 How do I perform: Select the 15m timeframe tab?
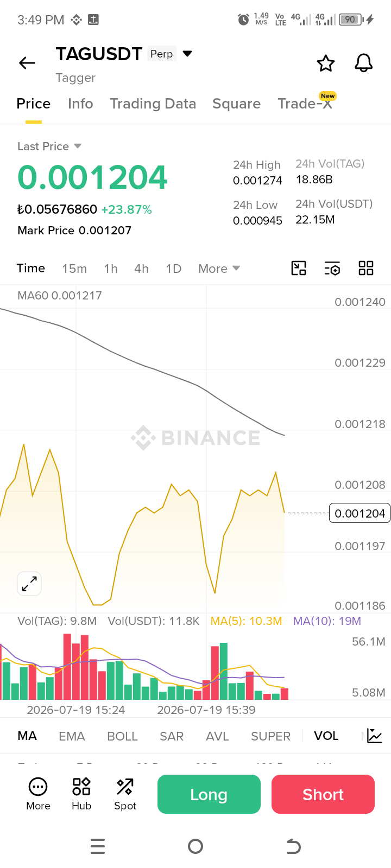tap(74, 269)
